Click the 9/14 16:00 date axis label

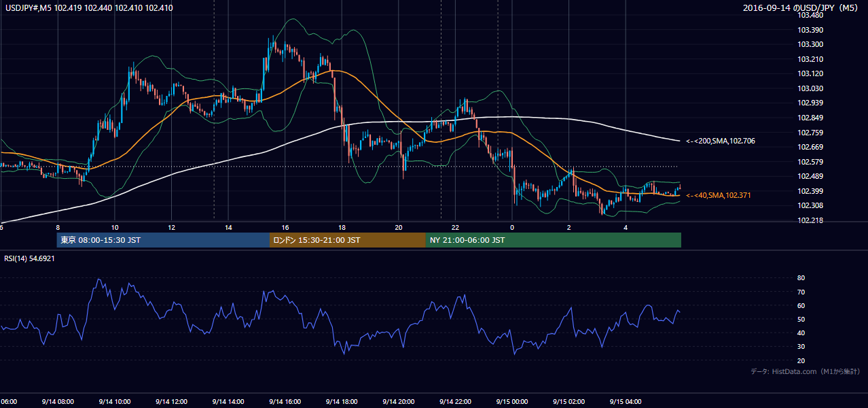pyautogui.click(x=285, y=401)
